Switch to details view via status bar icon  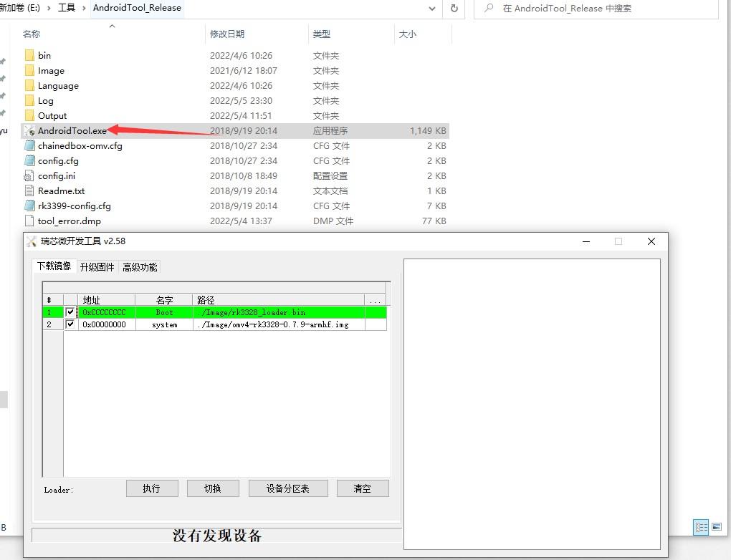click(x=700, y=527)
